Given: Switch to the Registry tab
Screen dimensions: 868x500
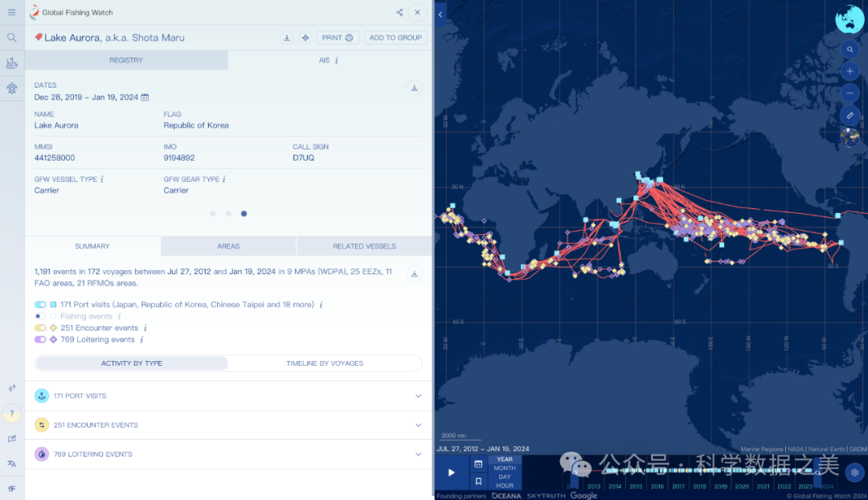Looking at the screenshot, I should 126,60.
